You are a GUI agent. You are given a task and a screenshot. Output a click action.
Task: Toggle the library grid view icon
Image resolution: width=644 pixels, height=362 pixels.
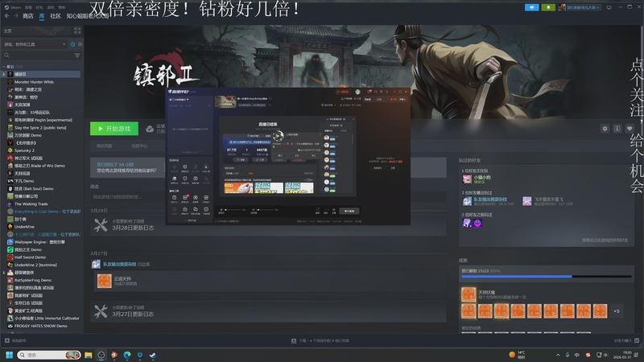pyautogui.click(x=77, y=31)
